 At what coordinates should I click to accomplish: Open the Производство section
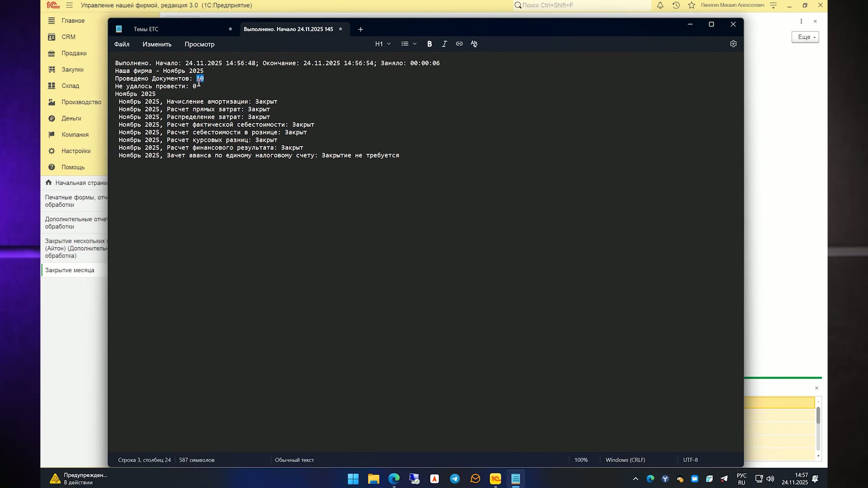pos(81,102)
